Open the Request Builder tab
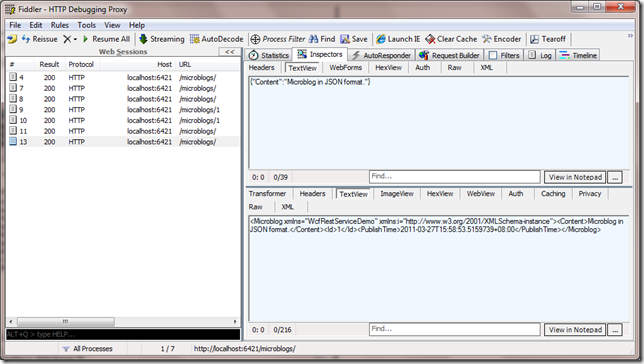The width and height of the screenshot is (644, 364). tap(449, 55)
